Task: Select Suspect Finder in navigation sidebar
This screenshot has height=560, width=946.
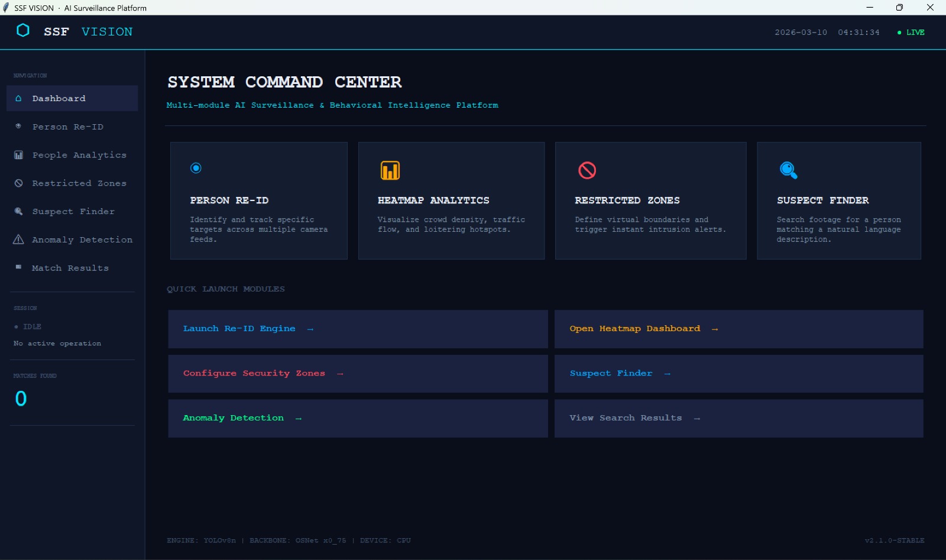Action: pyautogui.click(x=73, y=212)
